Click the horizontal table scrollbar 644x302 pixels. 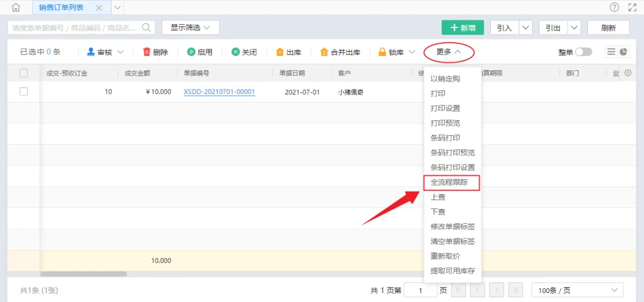tap(83, 273)
